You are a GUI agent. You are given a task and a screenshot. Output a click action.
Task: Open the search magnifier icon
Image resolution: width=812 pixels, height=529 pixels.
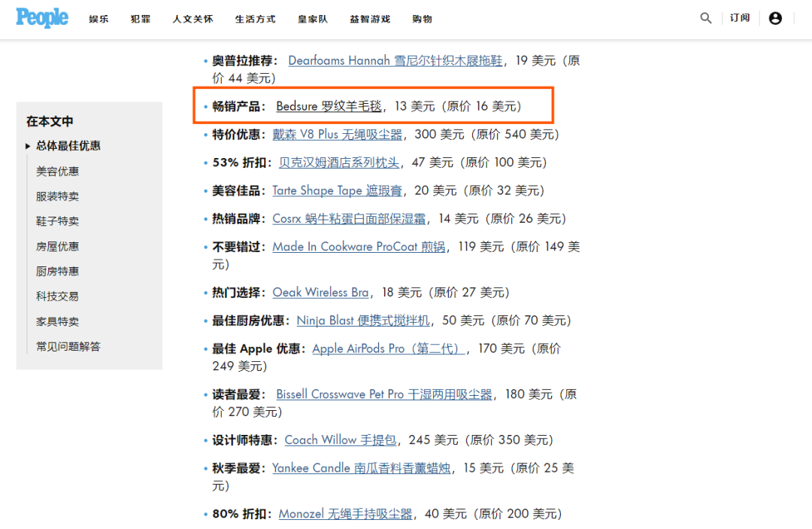pyautogui.click(x=705, y=18)
